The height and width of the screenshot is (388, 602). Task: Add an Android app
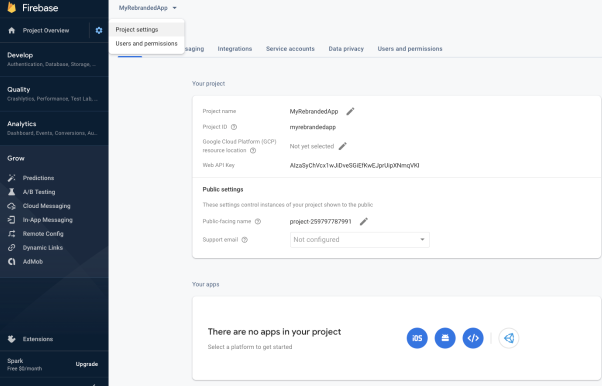445,338
